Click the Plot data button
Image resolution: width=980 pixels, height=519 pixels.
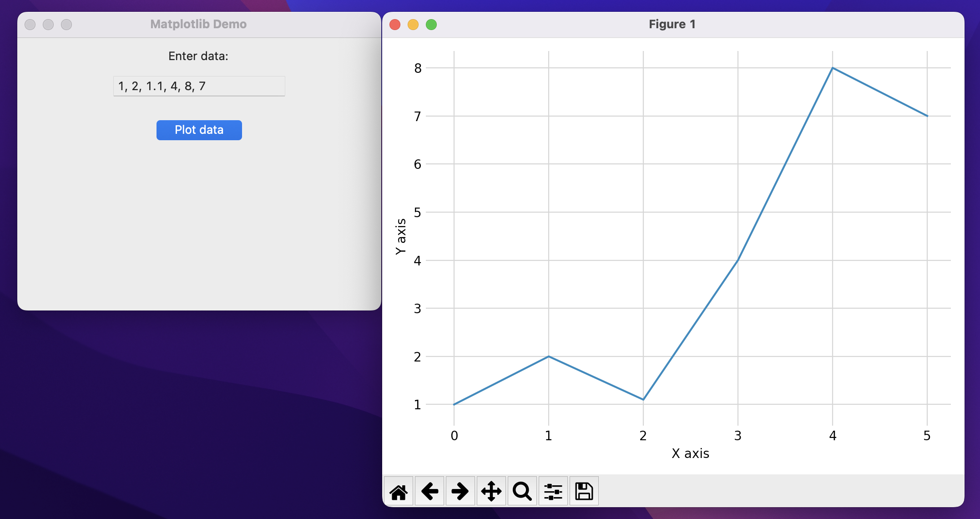coord(199,130)
